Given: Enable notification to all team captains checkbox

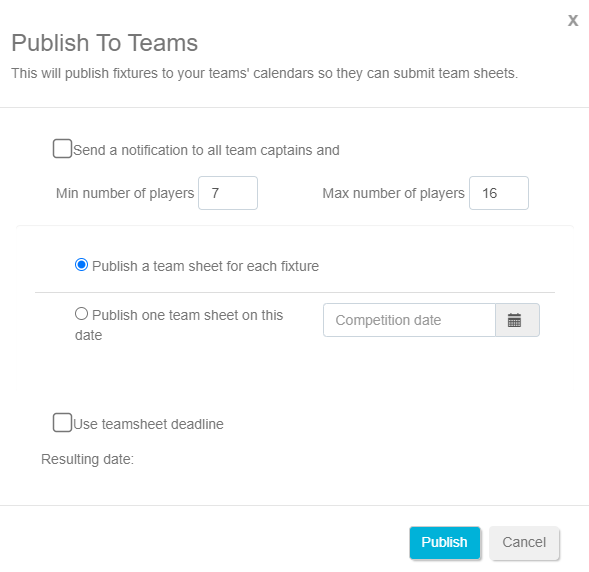Looking at the screenshot, I should pyautogui.click(x=62, y=149).
